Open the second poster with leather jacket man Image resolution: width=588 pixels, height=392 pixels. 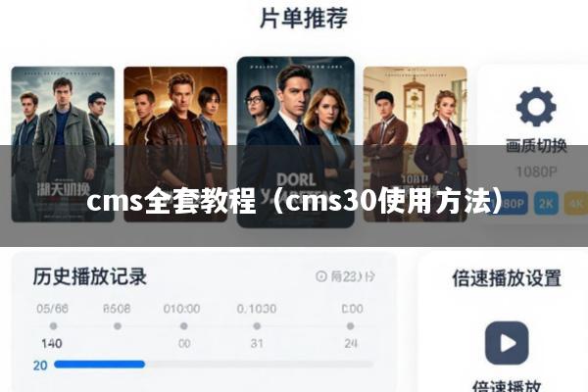pyautogui.click(x=175, y=144)
